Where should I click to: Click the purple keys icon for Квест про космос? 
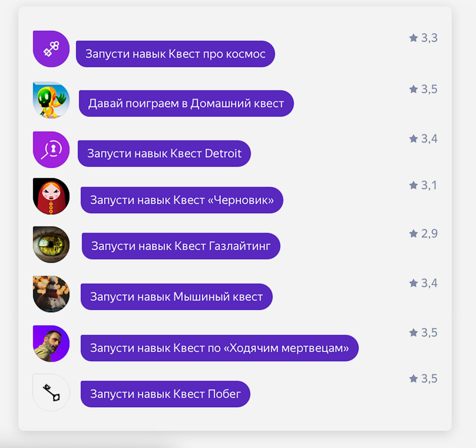tap(51, 49)
